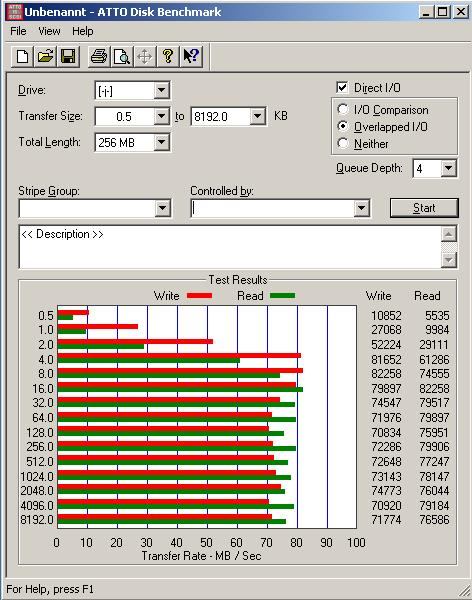This screenshot has width=472, height=600.
Task: Click the 16.0 transfer size row label
Action: 42,389
